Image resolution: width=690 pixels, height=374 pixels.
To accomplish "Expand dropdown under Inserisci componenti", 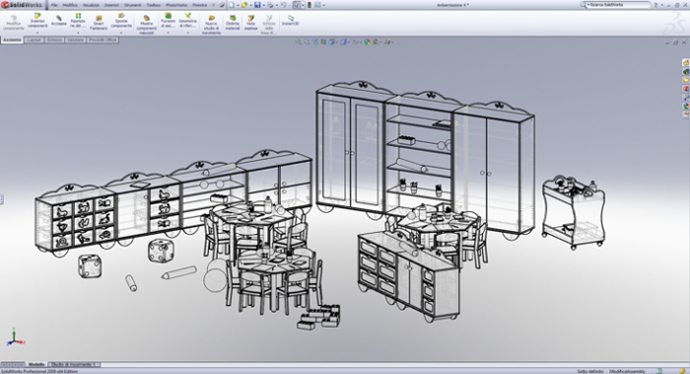I will (38, 33).
